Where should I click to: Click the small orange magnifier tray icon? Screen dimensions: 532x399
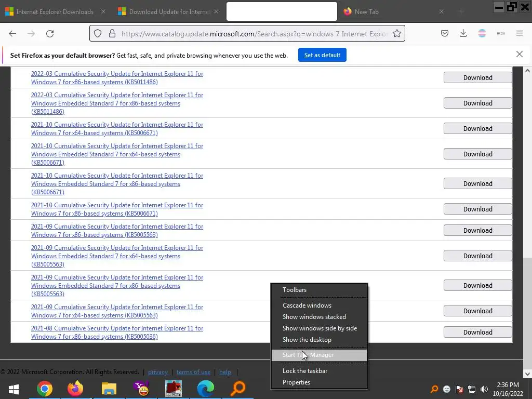[x=434, y=389]
